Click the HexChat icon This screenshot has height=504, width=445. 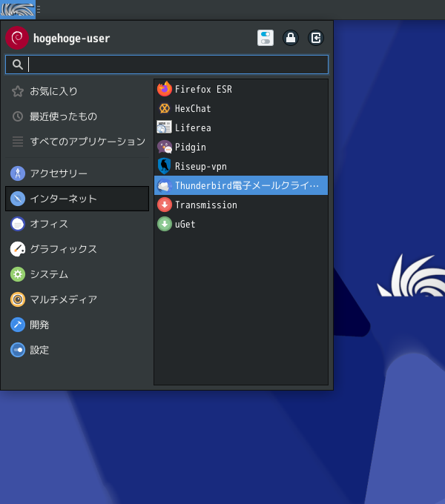point(165,108)
